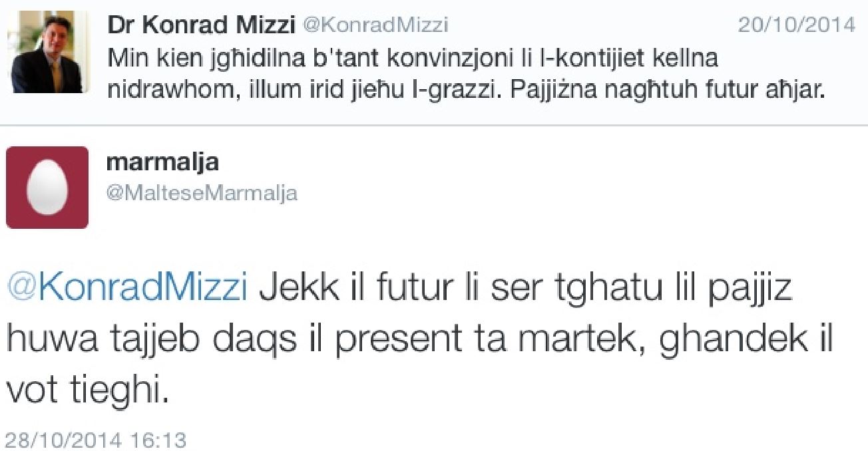Open the @MalteseMarmalja handle
The height and width of the screenshot is (451, 868).
tap(202, 193)
